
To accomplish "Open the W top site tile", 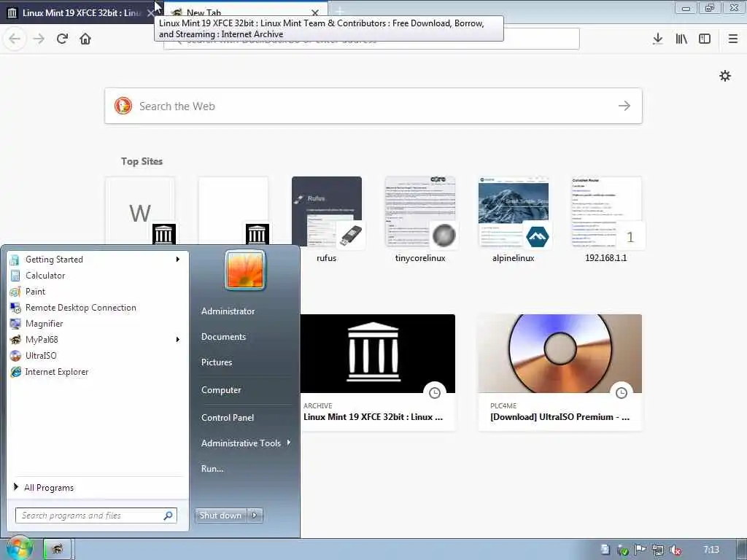I will coord(140,211).
